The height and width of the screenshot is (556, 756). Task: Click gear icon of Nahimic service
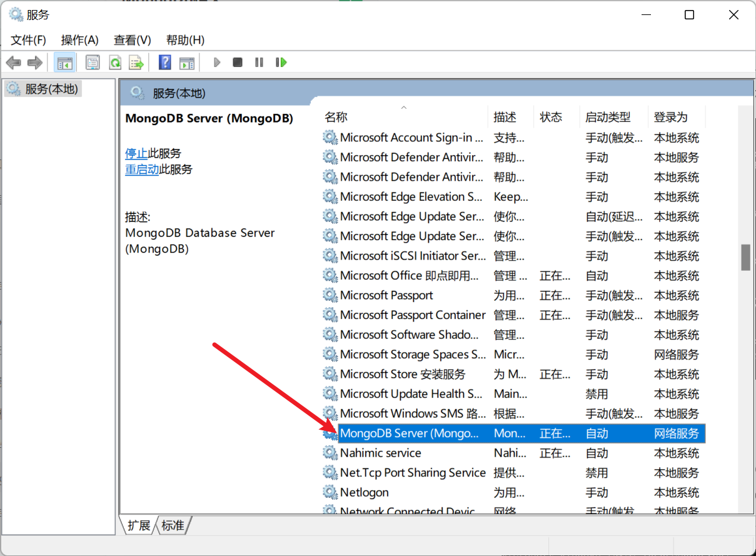point(330,453)
